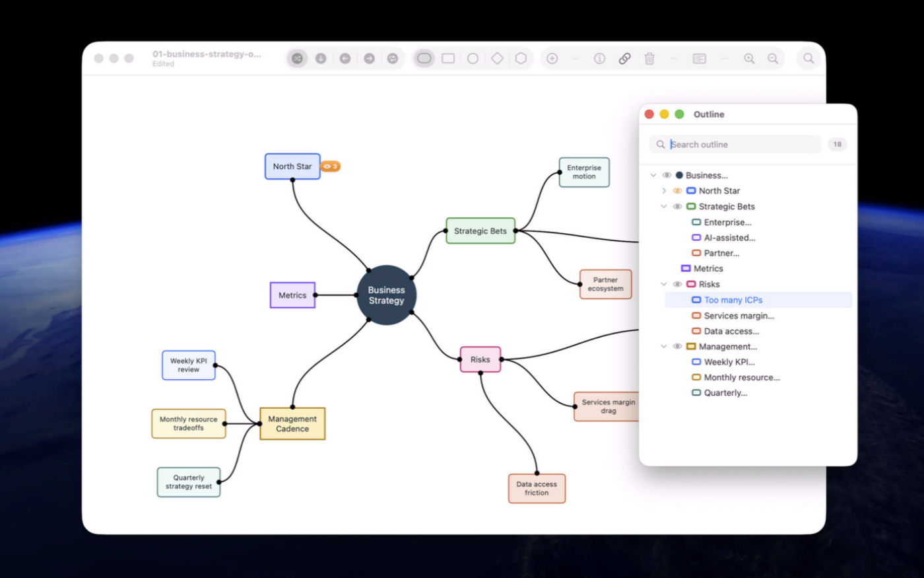Screen dimensions: 924x578
Task: Collapse the Strategic Bets row in Outline
Action: [664, 207]
